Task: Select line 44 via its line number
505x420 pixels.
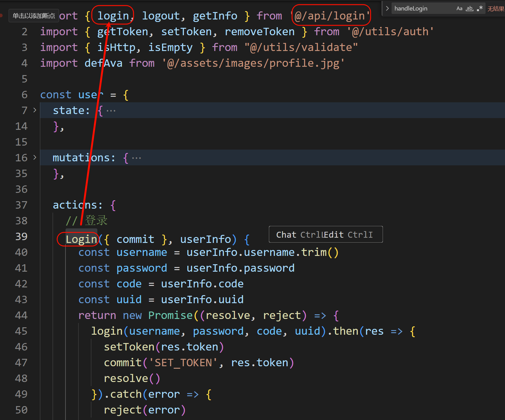Action: (21, 316)
